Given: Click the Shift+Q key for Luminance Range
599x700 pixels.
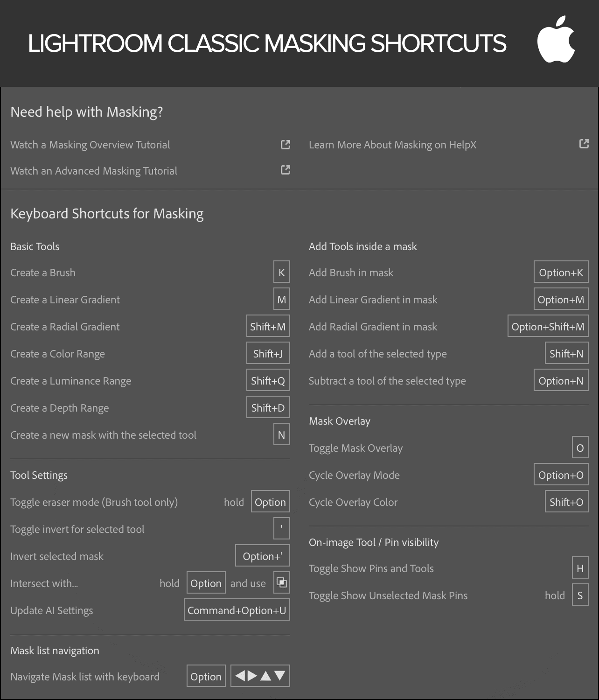Looking at the screenshot, I should (268, 380).
